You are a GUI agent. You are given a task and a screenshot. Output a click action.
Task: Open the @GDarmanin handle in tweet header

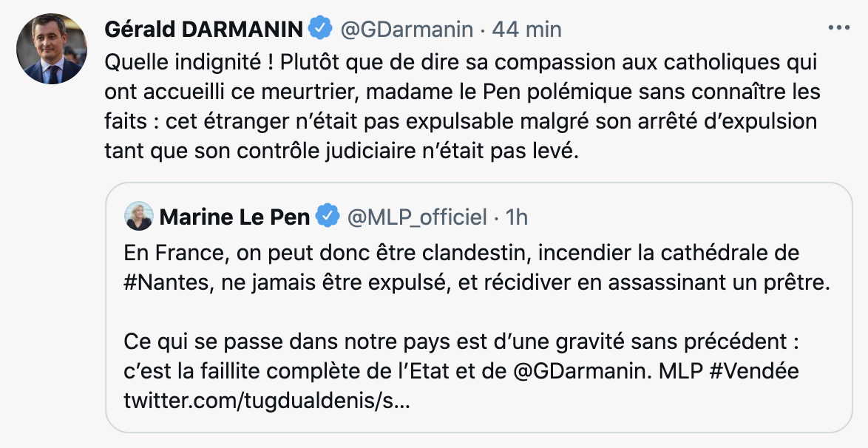pyautogui.click(x=406, y=30)
